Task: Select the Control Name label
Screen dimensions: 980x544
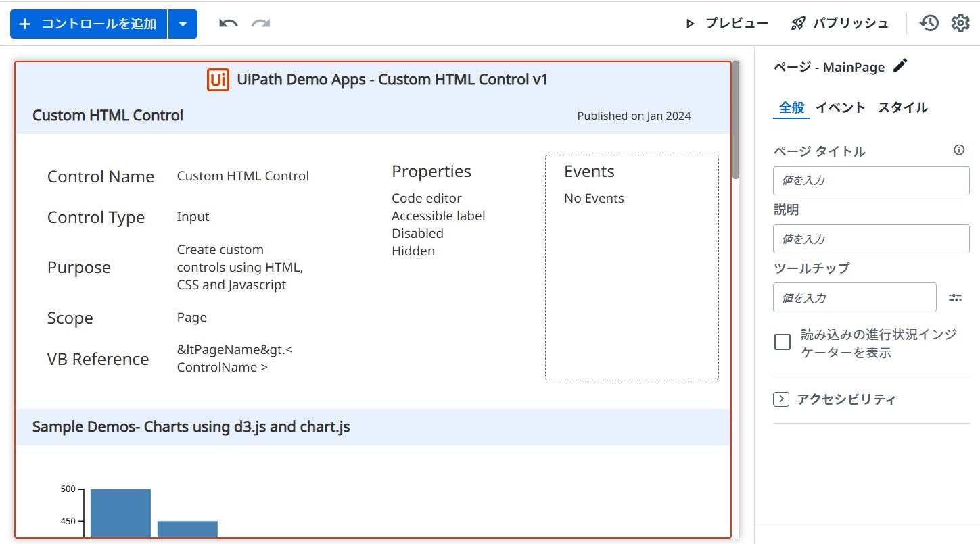Action: point(101,177)
